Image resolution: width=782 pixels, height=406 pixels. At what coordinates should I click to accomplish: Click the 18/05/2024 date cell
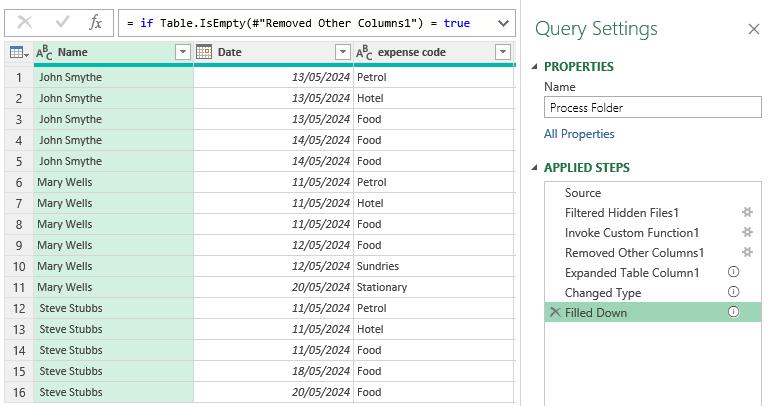(x=274, y=371)
